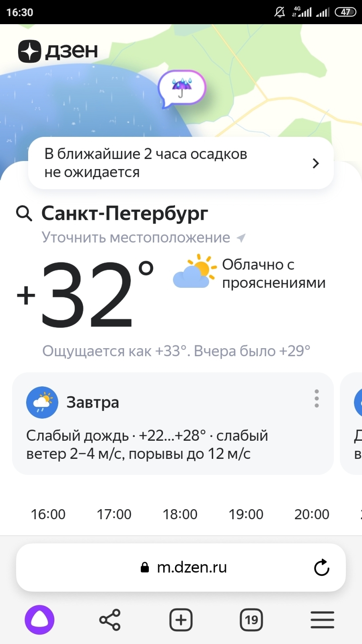
Task: Select the 18:00 hourly forecast
Action: pos(180,514)
